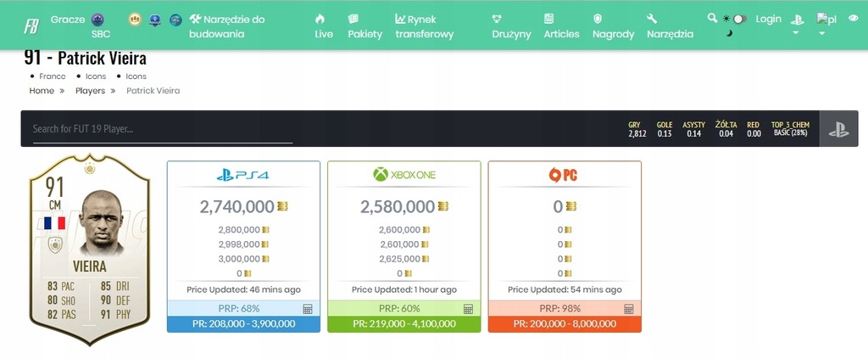Viewport: 868px width, 359px height.
Task: Open the Xbox One price calculator icon
Action: coord(468,309)
